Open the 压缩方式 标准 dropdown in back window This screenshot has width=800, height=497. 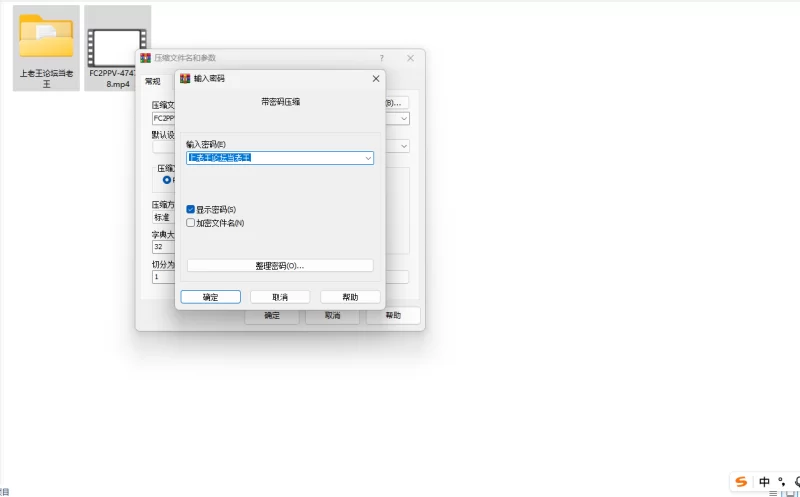click(x=163, y=217)
